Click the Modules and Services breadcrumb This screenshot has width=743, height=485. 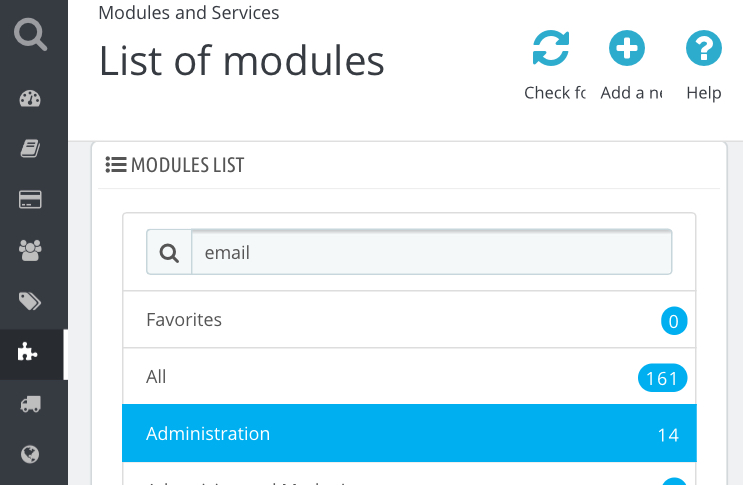pos(189,13)
